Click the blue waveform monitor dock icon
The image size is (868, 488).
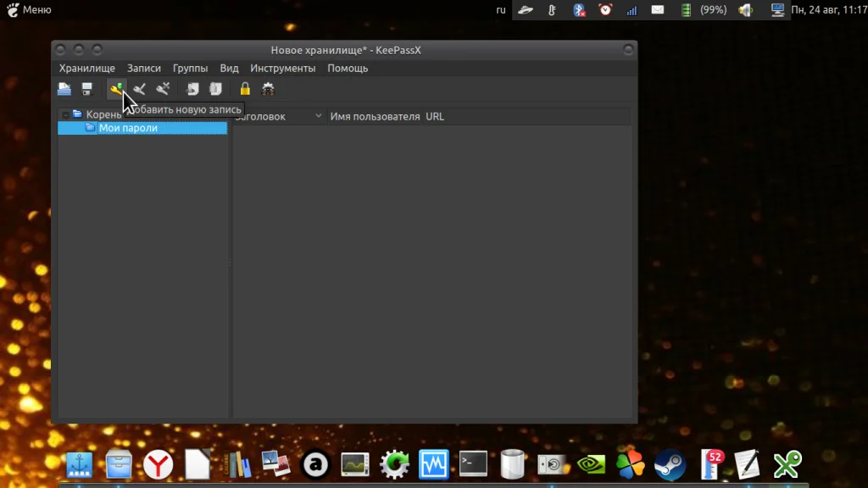[x=433, y=464]
